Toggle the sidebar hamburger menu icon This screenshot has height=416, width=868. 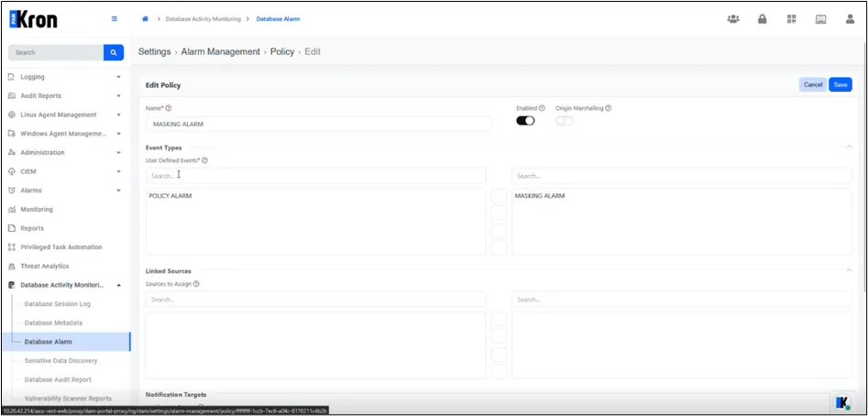(x=115, y=19)
